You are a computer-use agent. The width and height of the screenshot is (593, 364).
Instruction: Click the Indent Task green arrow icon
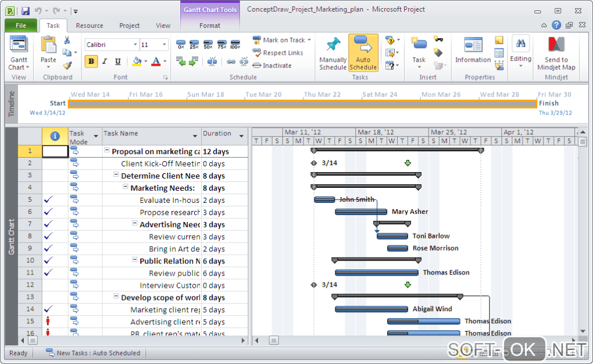(x=194, y=61)
